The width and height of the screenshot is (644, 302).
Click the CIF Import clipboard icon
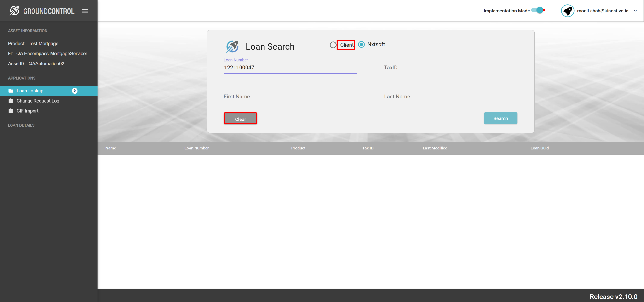[x=11, y=111]
